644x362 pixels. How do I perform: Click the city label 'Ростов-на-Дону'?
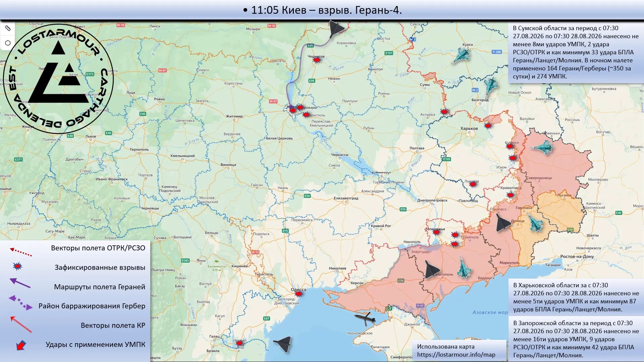[x=577, y=257]
